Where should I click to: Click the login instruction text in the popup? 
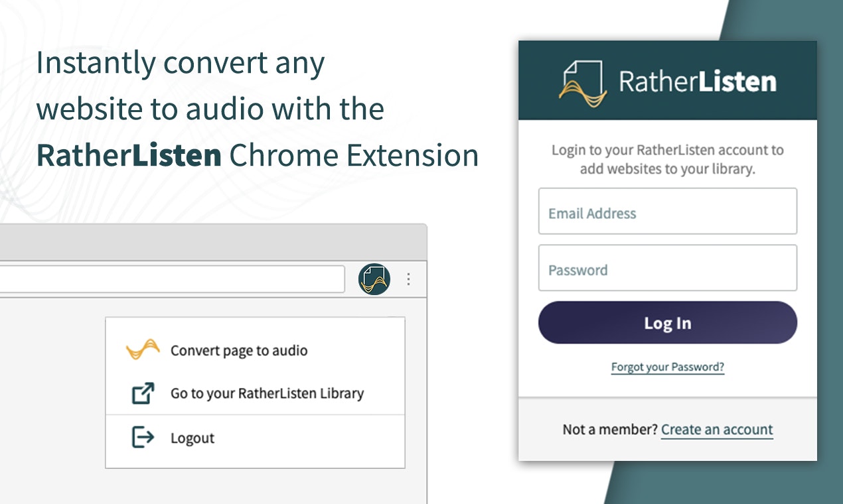(667, 159)
